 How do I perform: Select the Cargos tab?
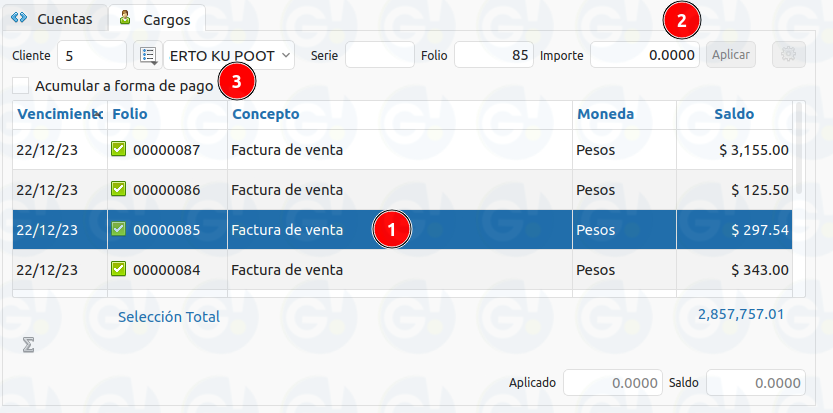(156, 18)
